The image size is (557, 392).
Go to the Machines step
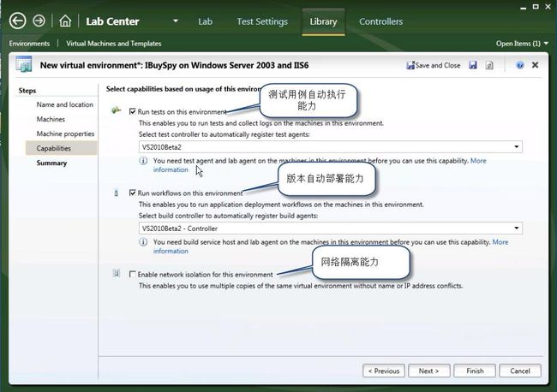51,119
